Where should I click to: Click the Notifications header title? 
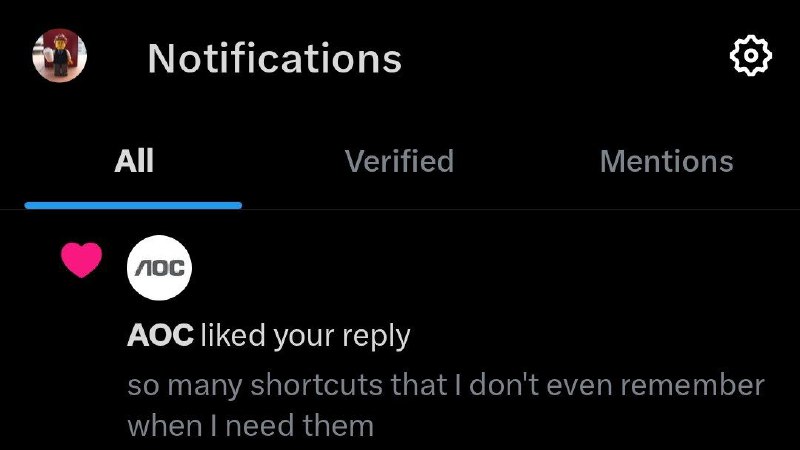click(275, 58)
